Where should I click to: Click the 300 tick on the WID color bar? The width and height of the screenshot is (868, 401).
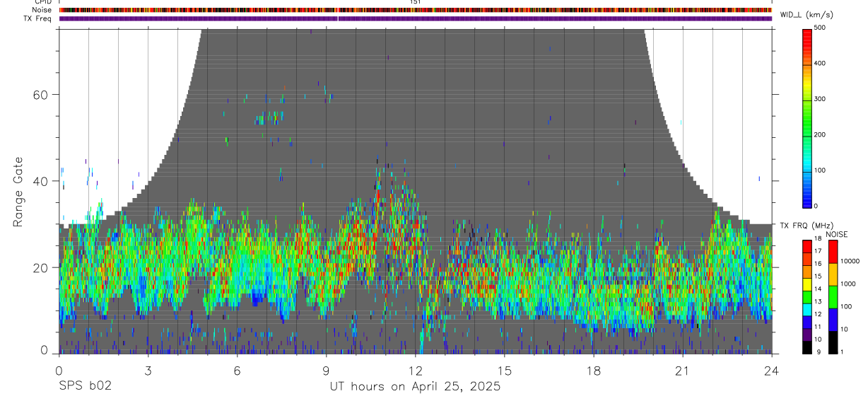821,99
